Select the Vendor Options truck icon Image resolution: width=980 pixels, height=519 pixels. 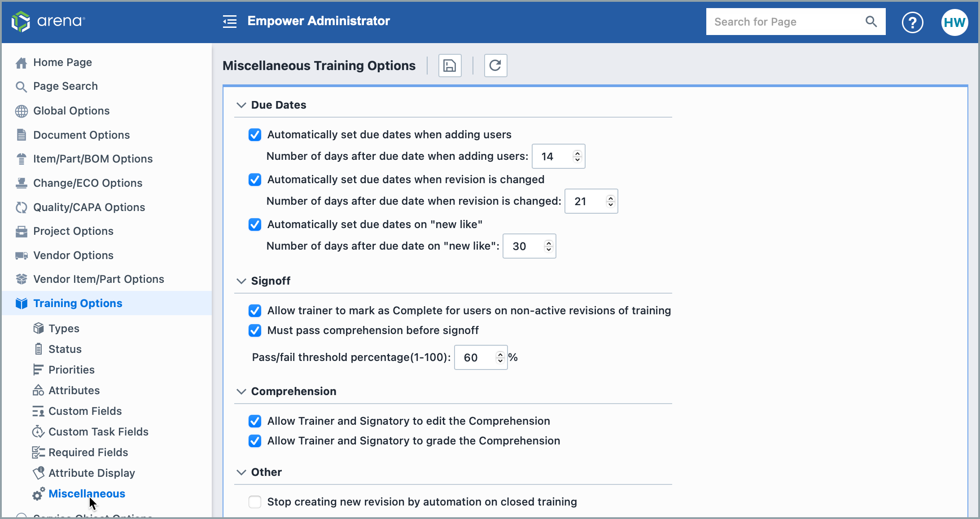click(x=21, y=255)
